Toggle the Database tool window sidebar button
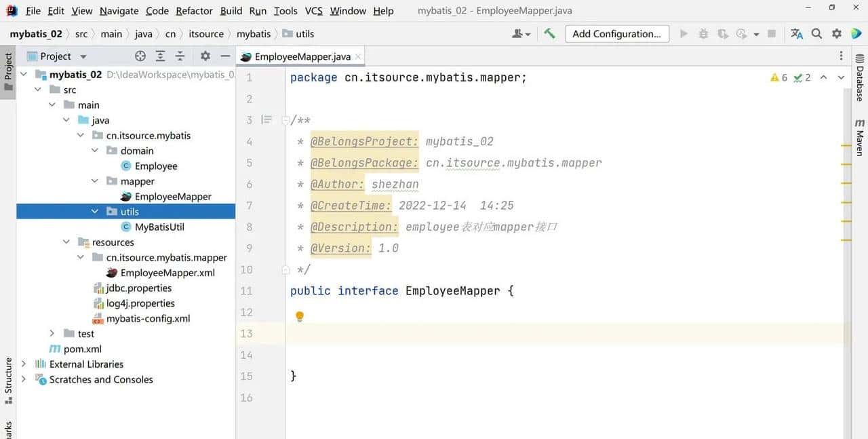The height and width of the screenshot is (439, 868). click(860, 83)
